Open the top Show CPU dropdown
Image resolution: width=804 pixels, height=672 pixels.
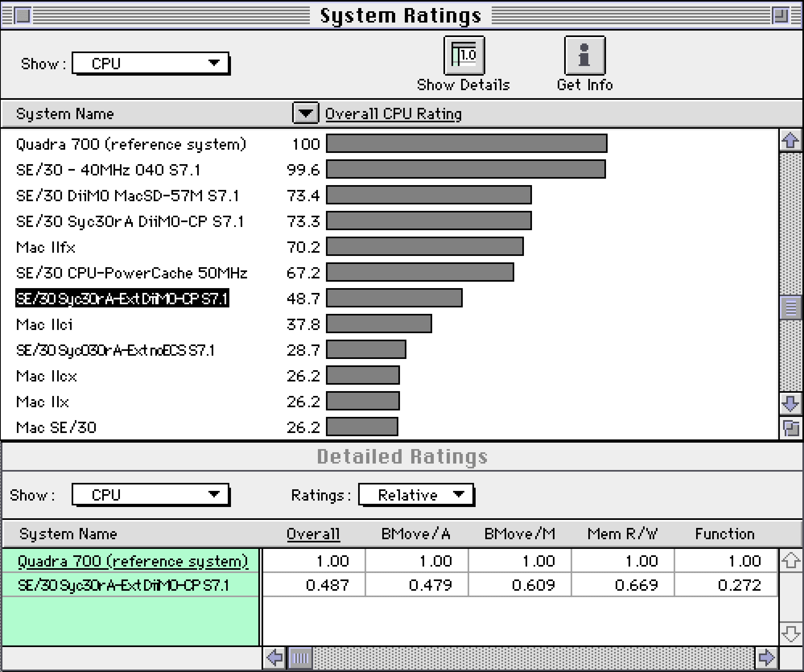[151, 63]
